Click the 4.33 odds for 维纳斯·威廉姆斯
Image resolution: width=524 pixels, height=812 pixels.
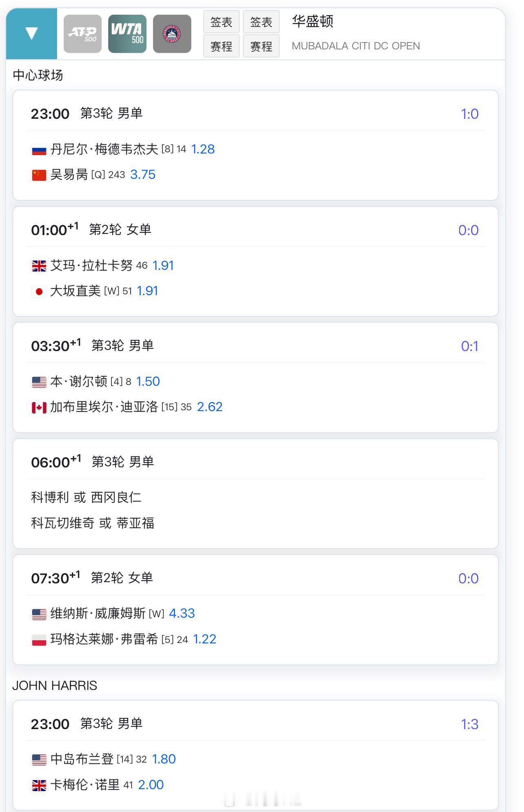click(182, 614)
